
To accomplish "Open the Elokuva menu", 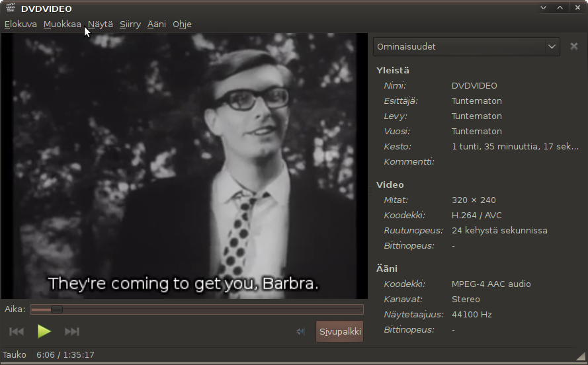I will point(21,24).
